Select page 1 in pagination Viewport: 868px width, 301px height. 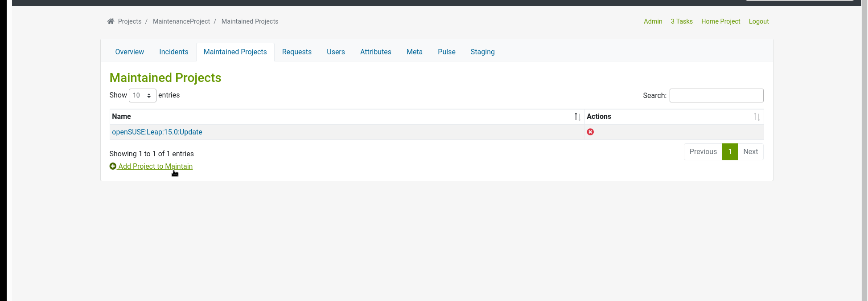(x=730, y=152)
